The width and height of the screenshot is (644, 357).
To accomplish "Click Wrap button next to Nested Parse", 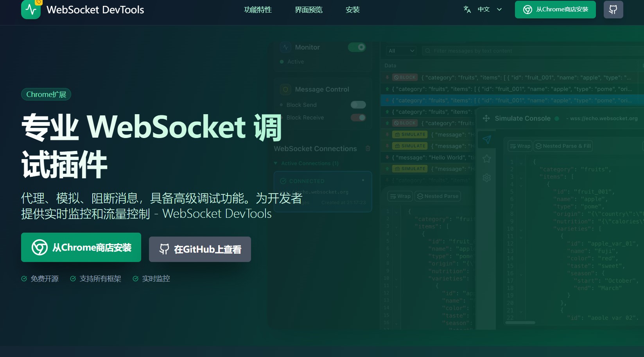I will coord(400,196).
